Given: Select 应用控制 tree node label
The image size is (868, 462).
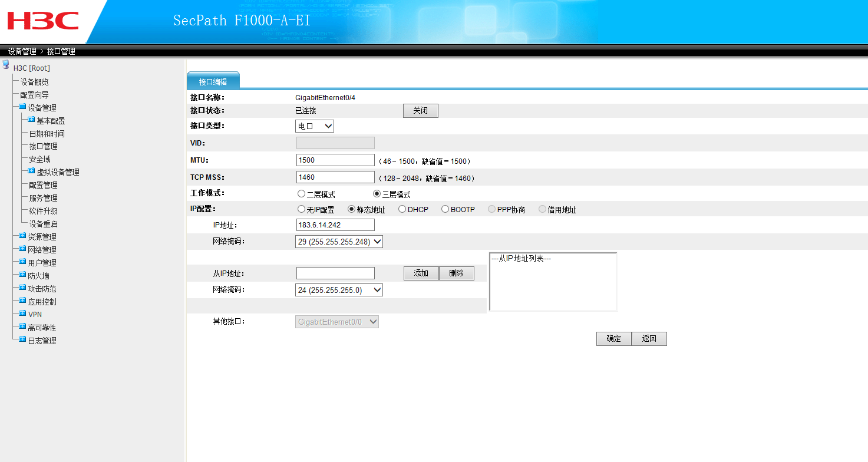Looking at the screenshot, I should point(42,302).
